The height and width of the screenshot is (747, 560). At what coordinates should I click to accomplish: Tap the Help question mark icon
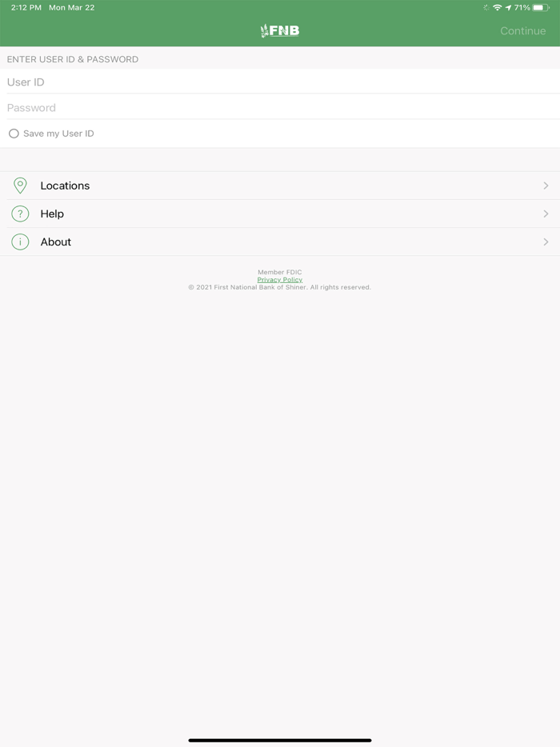20,214
